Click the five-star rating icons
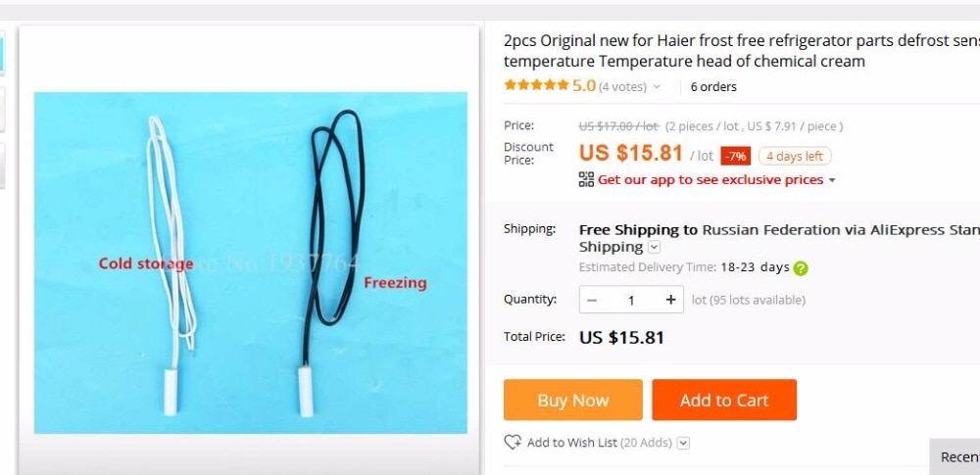 (x=536, y=84)
